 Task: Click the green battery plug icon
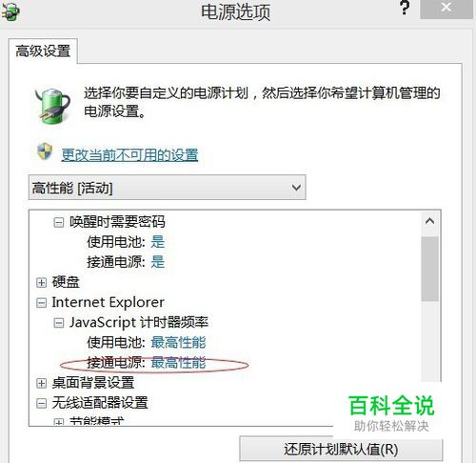[x=52, y=107]
